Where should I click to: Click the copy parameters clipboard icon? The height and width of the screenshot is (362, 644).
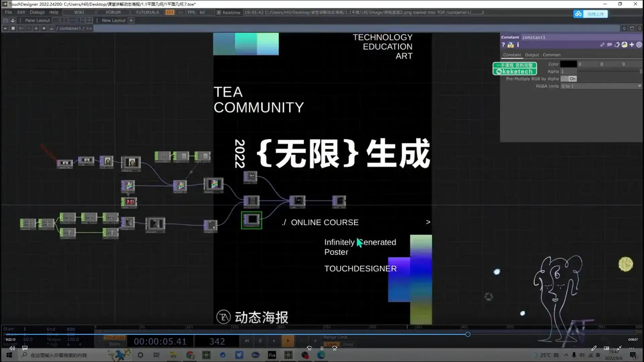pyautogui.click(x=617, y=45)
